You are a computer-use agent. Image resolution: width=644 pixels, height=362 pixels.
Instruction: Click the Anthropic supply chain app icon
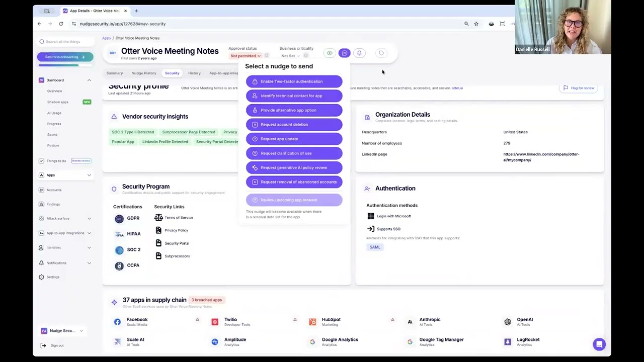tap(410, 322)
